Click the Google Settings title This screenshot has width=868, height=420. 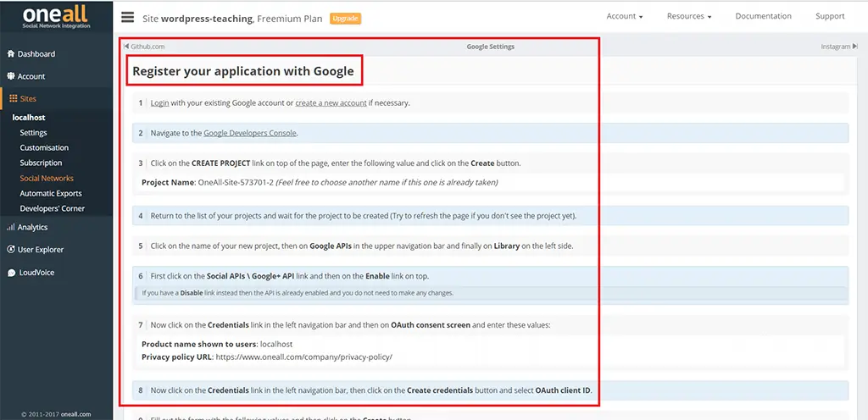click(x=491, y=47)
